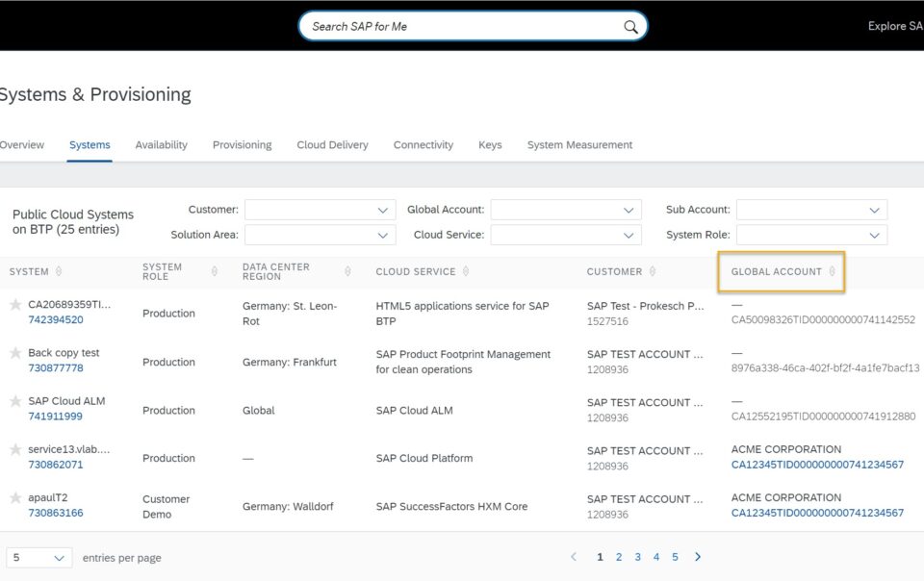The image size is (924, 581).
Task: Star the service13.vlab system row
Action: (15, 449)
